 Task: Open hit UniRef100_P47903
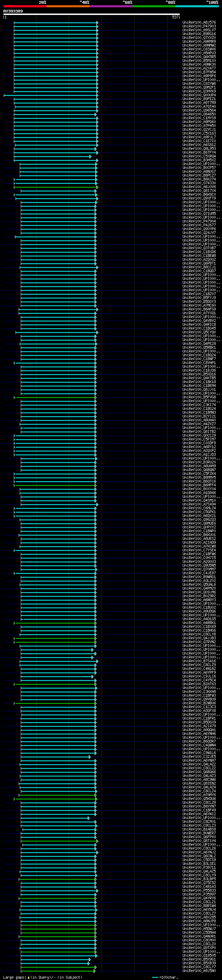[199, 26]
